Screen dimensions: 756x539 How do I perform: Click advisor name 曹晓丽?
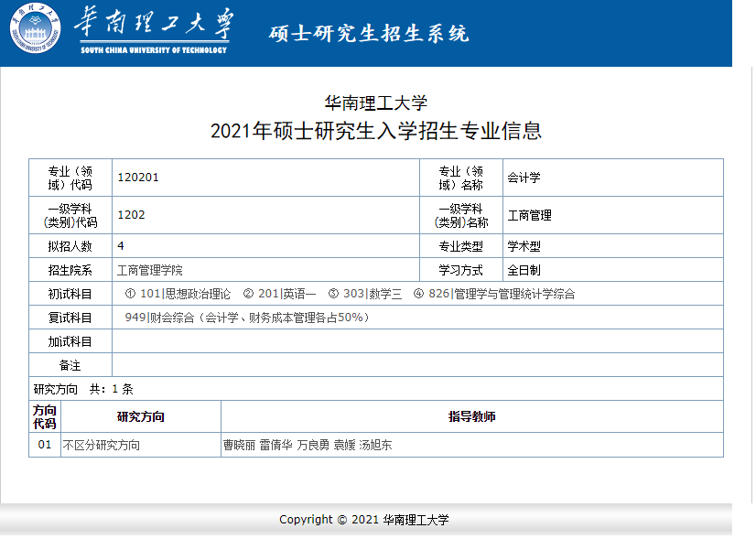click(x=239, y=445)
